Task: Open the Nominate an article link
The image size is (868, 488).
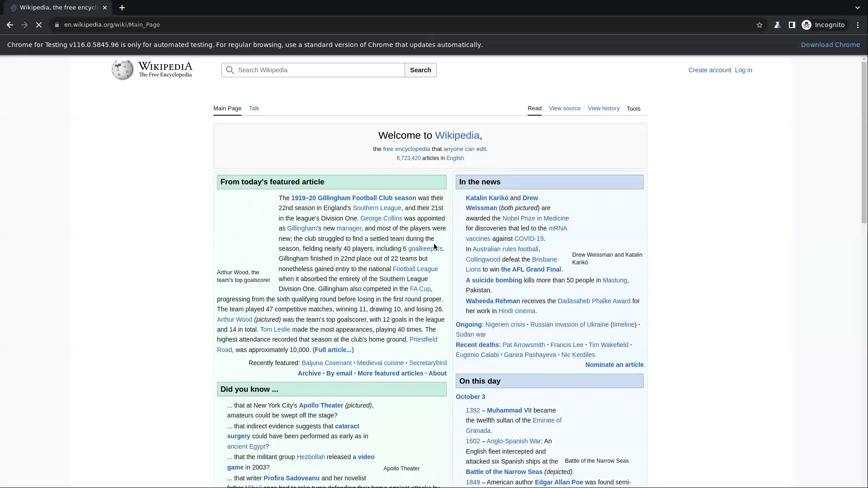Action: (x=614, y=365)
